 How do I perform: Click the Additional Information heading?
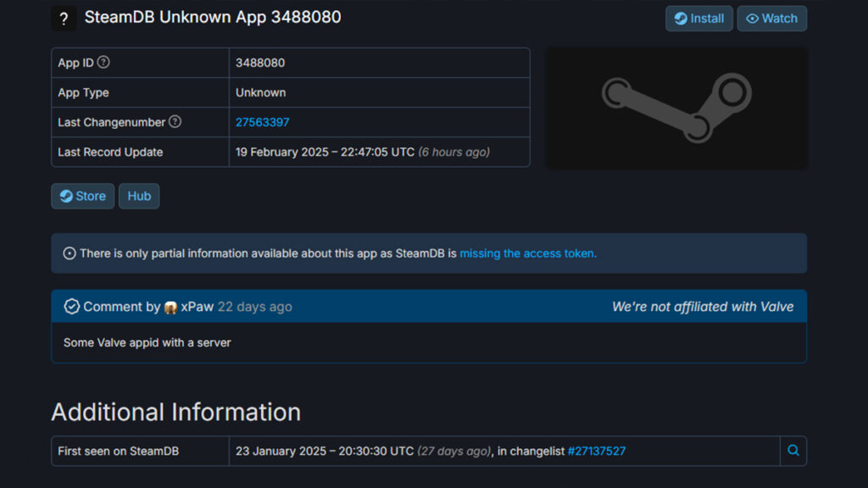point(175,412)
